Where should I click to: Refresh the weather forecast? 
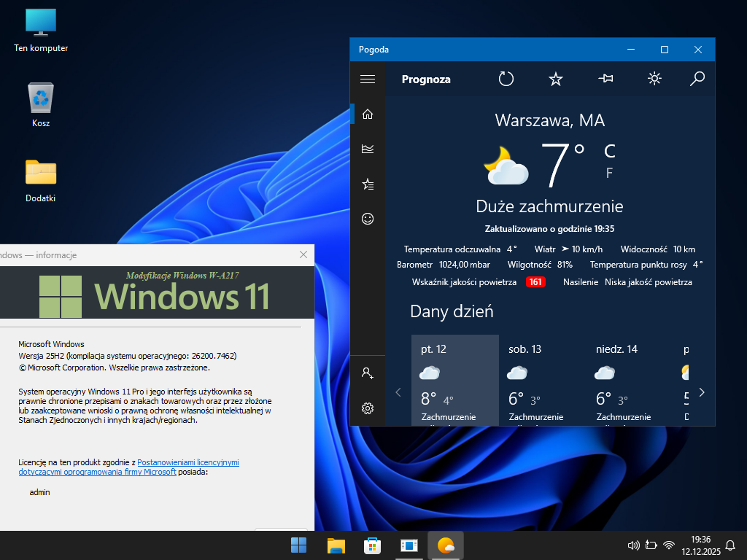tap(506, 79)
